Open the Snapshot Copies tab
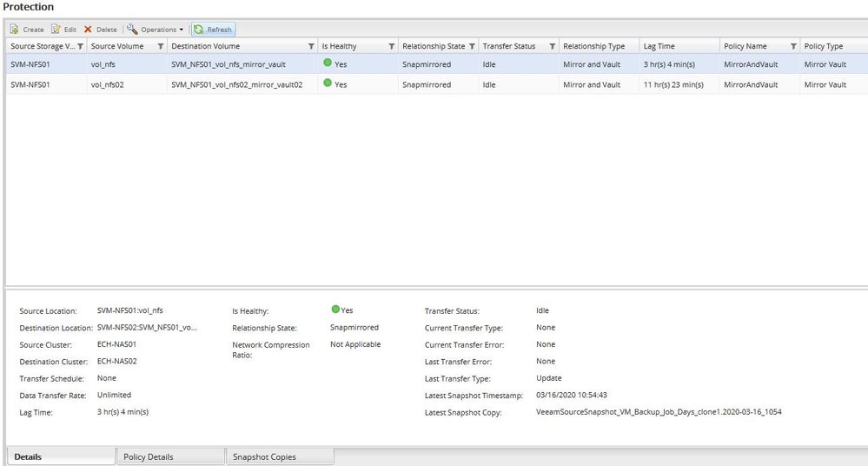This screenshot has width=868, height=466. 278,456
